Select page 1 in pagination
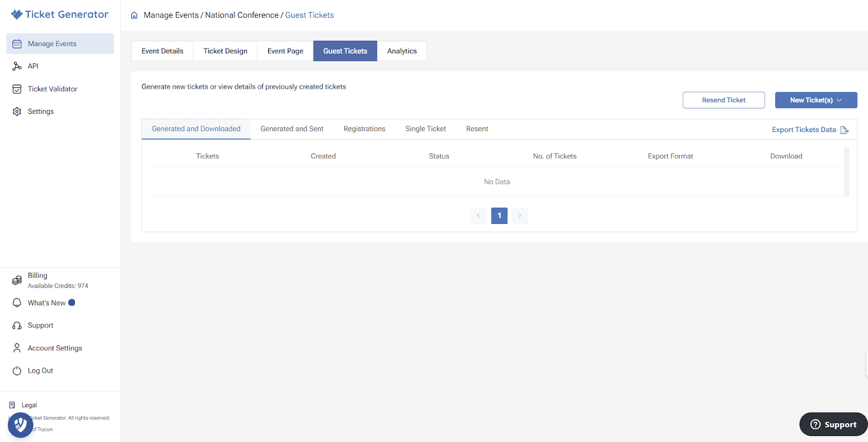Viewport: 868px width, 442px height. point(499,216)
